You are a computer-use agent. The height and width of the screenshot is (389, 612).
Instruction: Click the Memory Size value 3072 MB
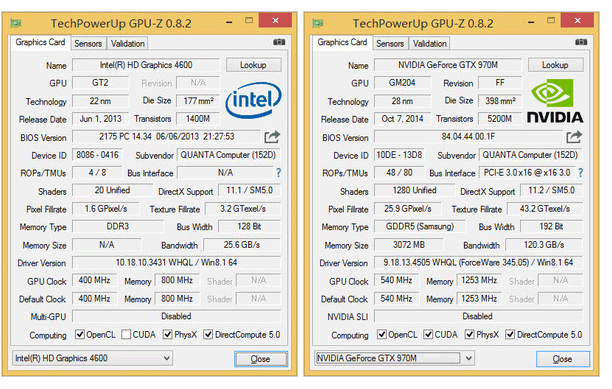tap(409, 245)
